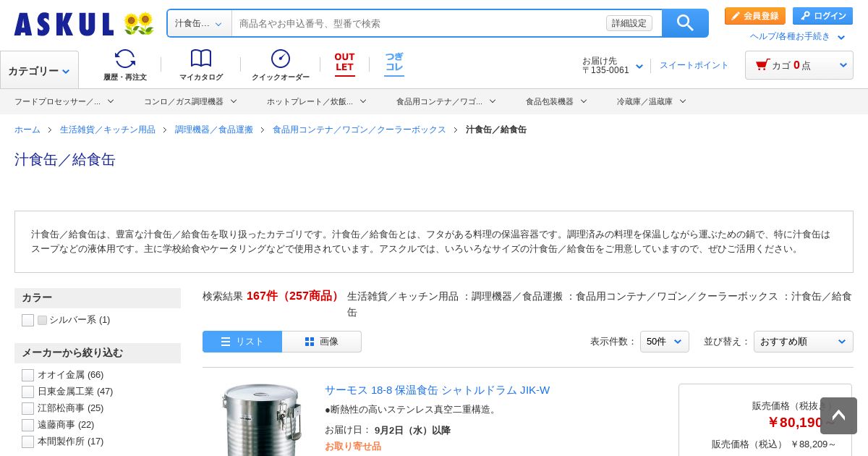
Task: Expand 食品包装機器 category menu
Action: coord(556,101)
